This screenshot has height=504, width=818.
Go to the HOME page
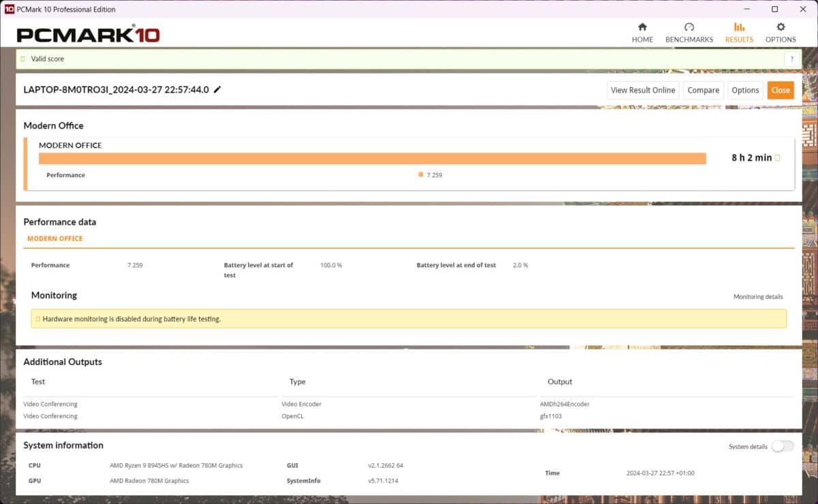[642, 33]
